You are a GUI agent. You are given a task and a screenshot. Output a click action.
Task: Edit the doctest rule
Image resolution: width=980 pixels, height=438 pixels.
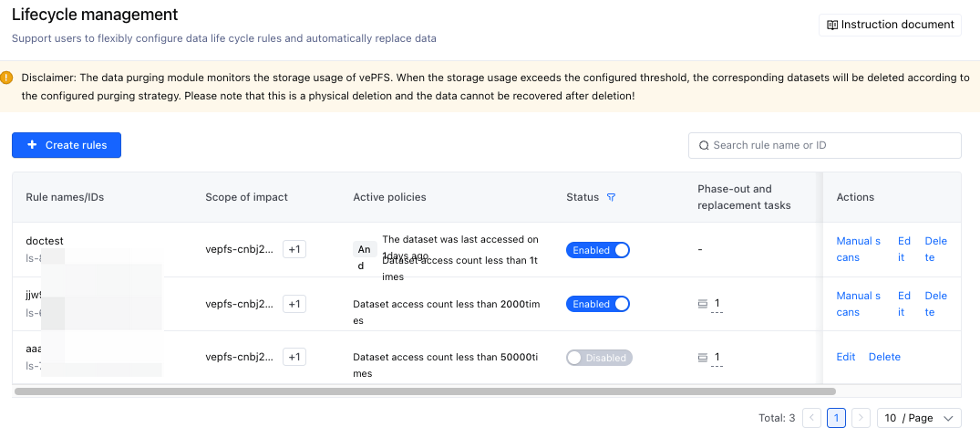(905, 249)
